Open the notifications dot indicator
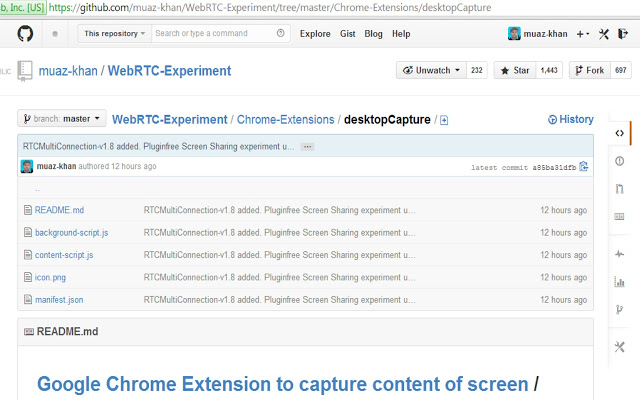Screen dimensions: 640x400 pos(55,34)
